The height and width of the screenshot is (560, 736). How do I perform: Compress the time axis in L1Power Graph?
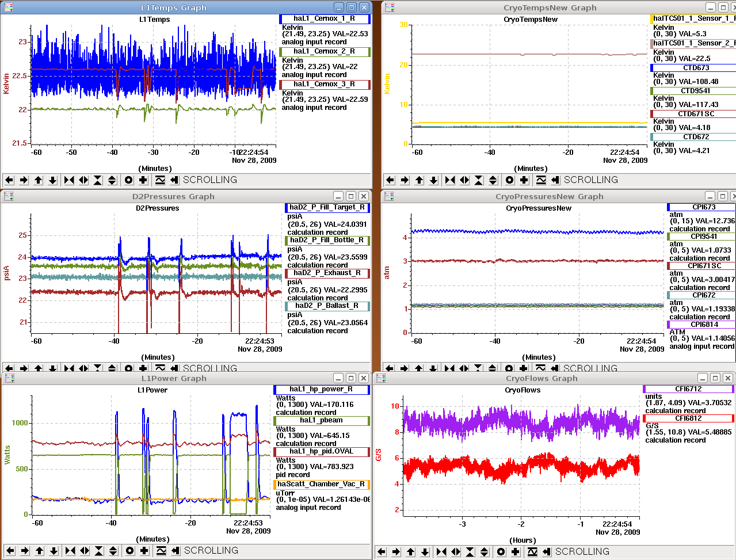click(x=70, y=551)
